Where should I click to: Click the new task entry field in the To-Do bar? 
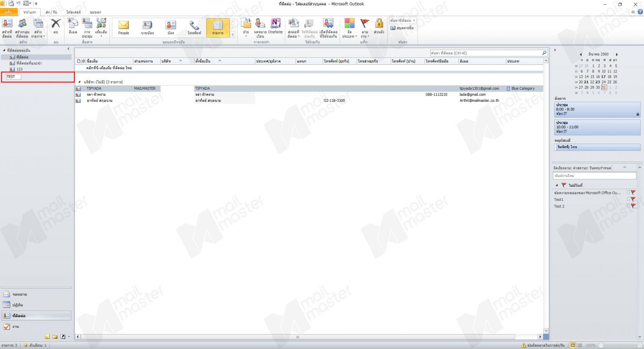tap(594, 176)
